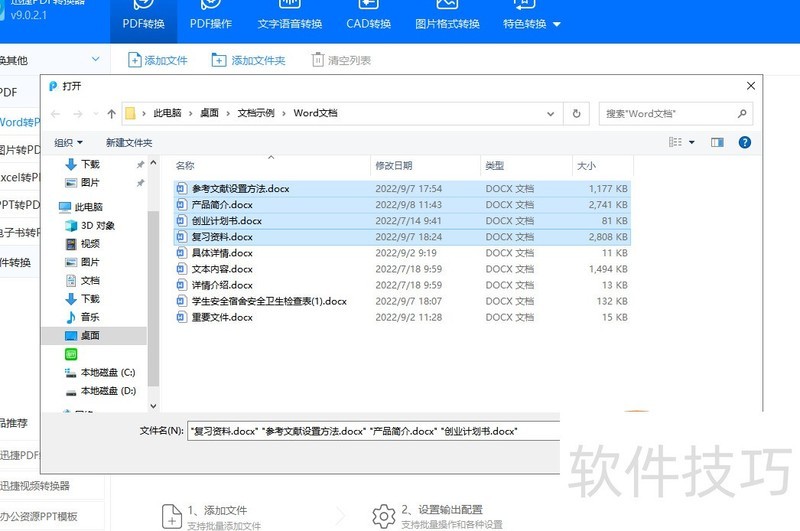This screenshot has width=800, height=531.
Task: Open 音乐 folder in navigation tree
Action: tap(83, 317)
